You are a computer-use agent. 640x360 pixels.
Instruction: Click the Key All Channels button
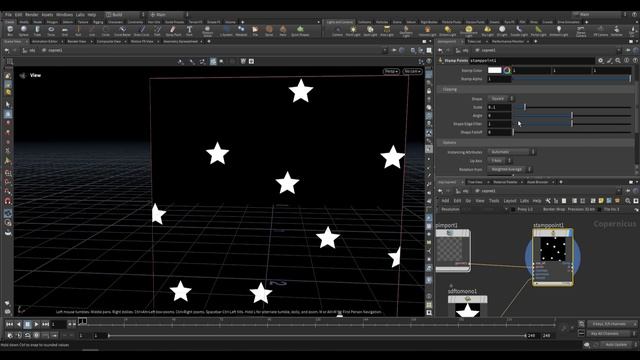(x=610, y=333)
